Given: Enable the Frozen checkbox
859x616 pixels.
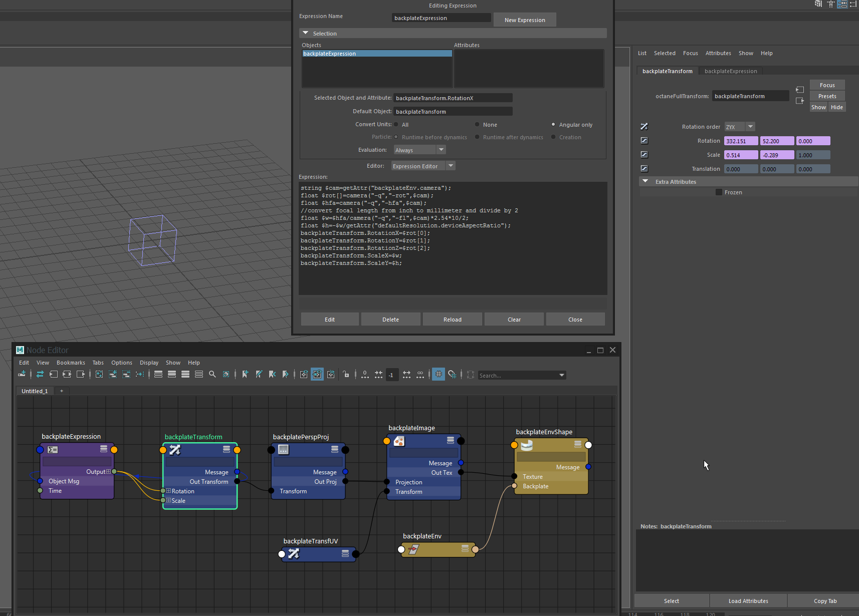Looking at the screenshot, I should coord(719,192).
